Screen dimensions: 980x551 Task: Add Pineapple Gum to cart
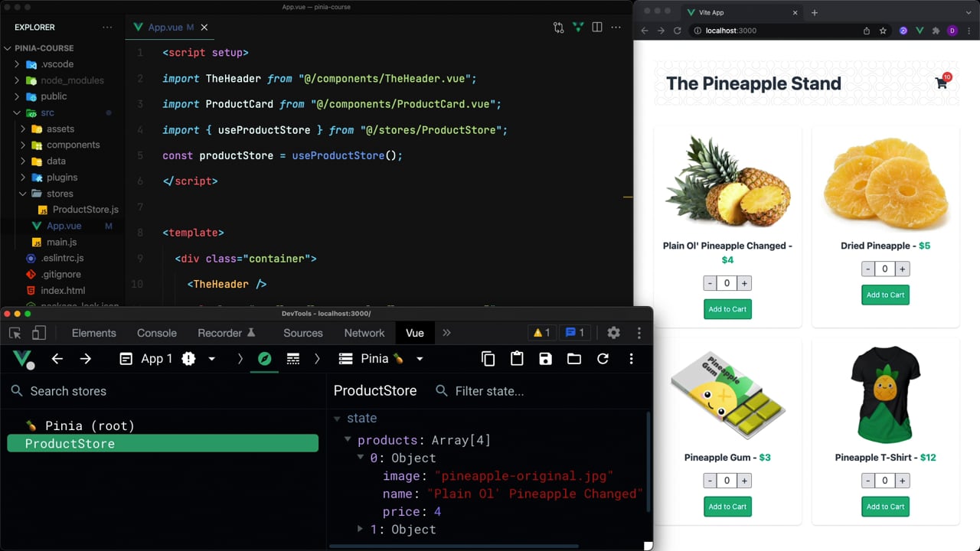click(727, 507)
